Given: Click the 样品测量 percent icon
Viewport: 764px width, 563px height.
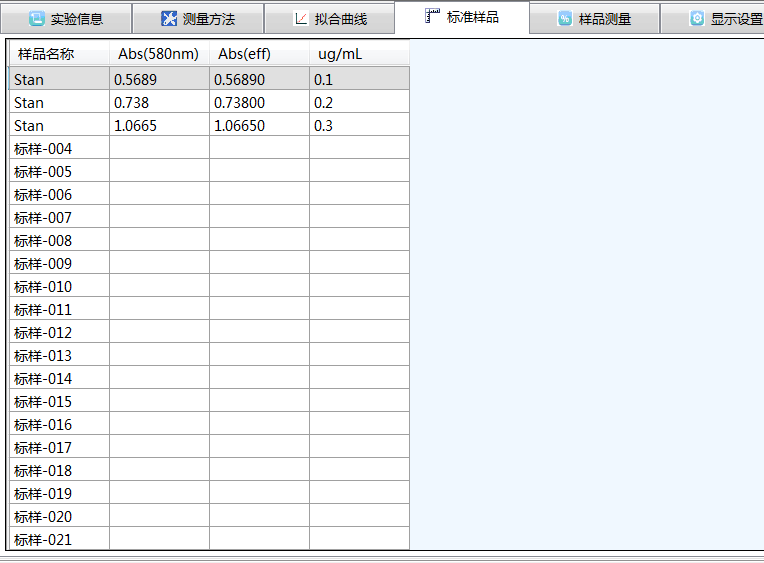Looking at the screenshot, I should [x=565, y=19].
